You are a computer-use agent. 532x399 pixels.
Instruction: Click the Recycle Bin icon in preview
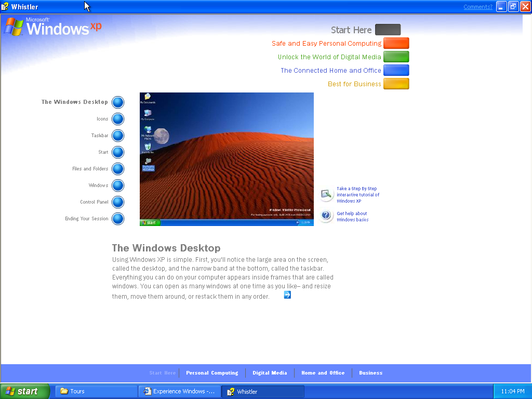point(148,149)
